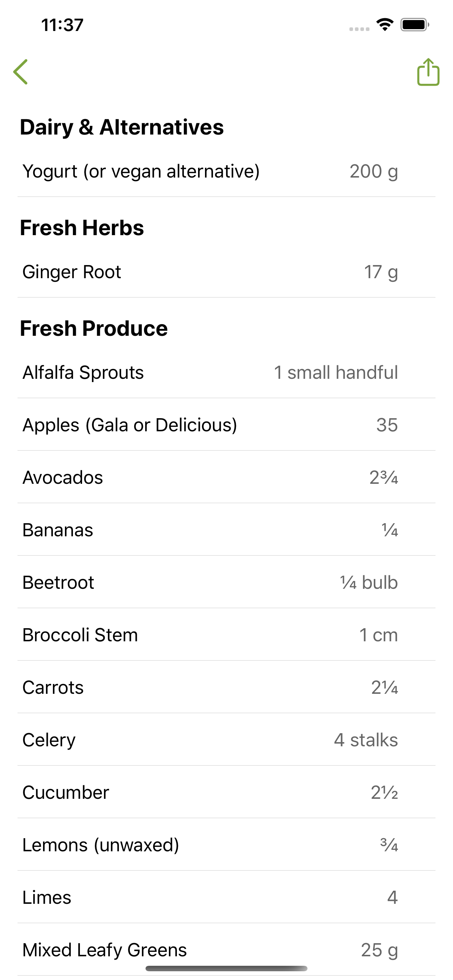Tap the Fresh Produce section header
The image size is (453, 980).
point(94,328)
